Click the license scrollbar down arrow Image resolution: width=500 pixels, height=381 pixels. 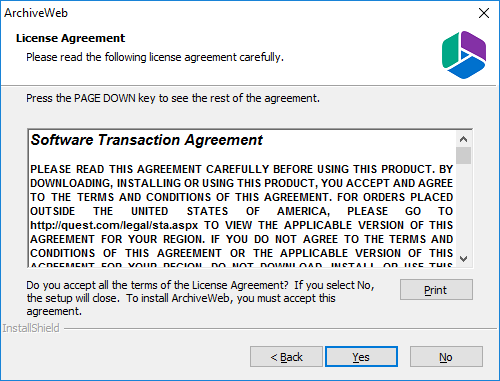[463, 259]
